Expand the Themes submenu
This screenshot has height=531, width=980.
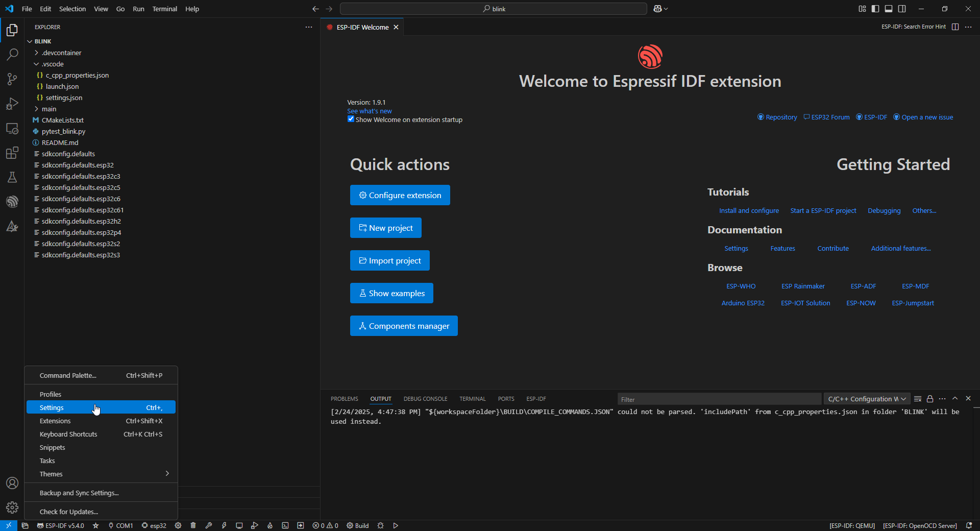pyautogui.click(x=101, y=474)
